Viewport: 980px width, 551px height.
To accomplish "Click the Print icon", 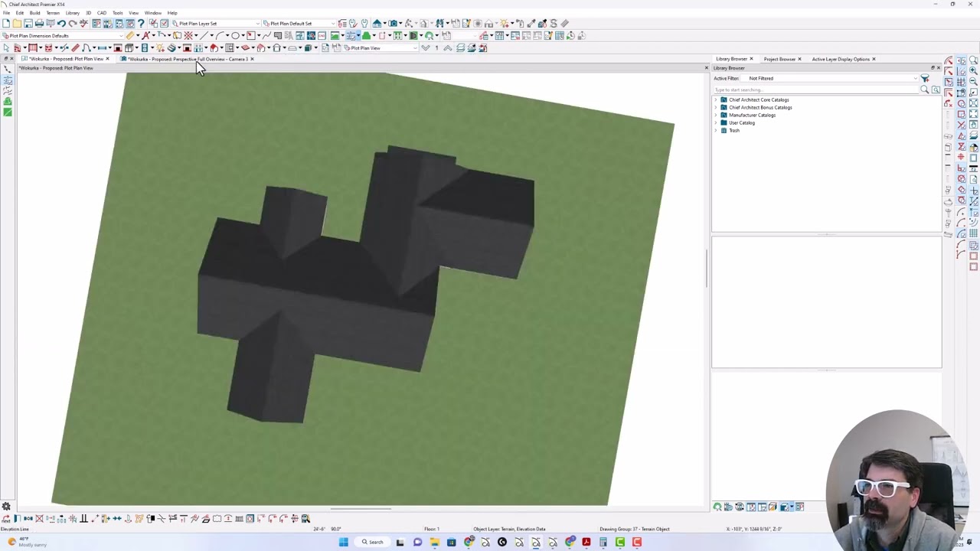I will 39,24.
